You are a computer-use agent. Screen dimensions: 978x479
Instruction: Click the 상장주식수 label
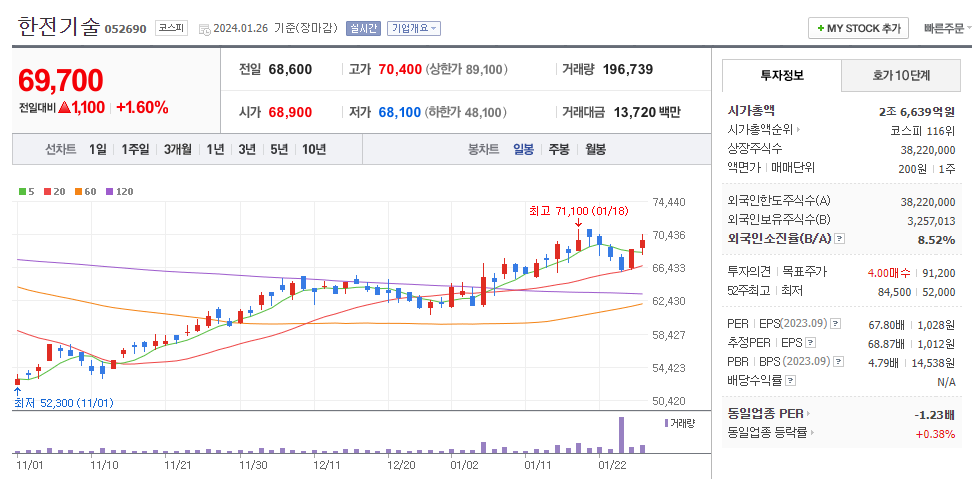(x=755, y=148)
